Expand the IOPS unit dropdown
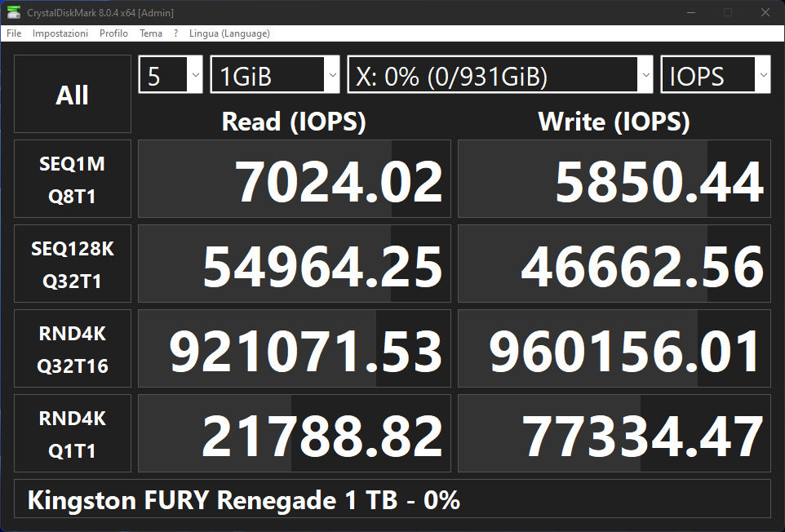 716,74
